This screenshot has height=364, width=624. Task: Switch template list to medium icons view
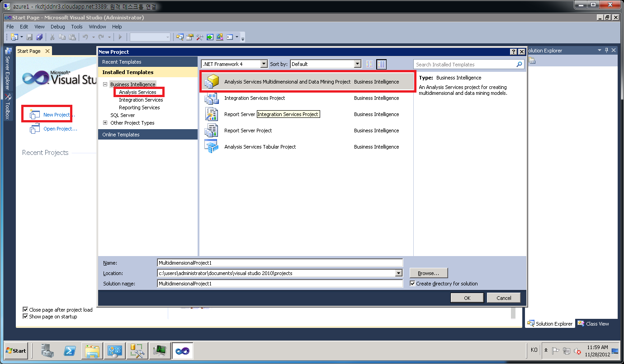[x=382, y=64]
